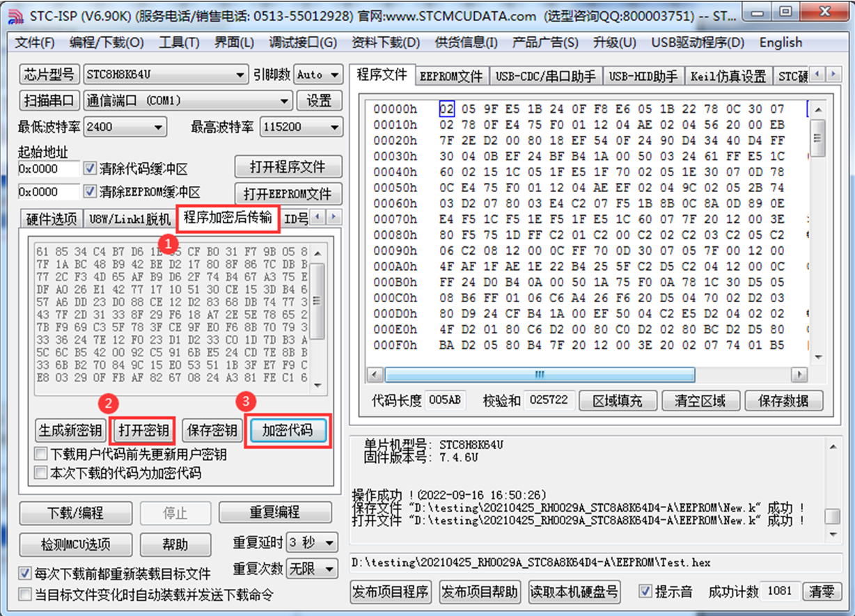Toggle 清除代码缓冲区 checkbox
The width and height of the screenshot is (855, 616).
pyautogui.click(x=90, y=169)
